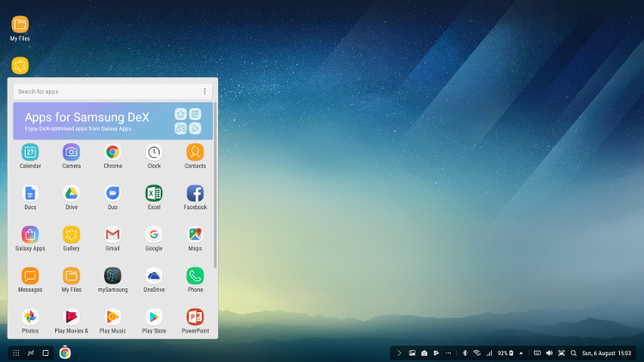Viewport: 644px width, 362px height.
Task: Open the image notification icon
Action: click(x=412, y=353)
